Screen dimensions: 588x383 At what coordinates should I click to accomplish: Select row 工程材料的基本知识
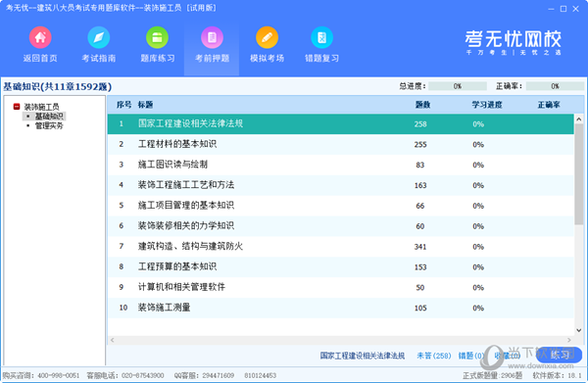click(x=340, y=144)
